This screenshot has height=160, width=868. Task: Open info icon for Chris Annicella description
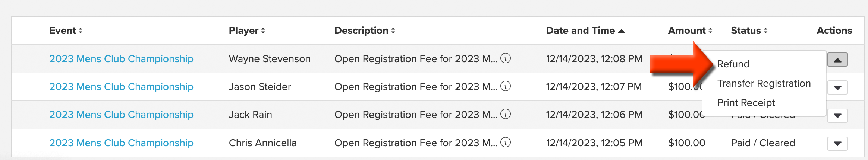506,142
